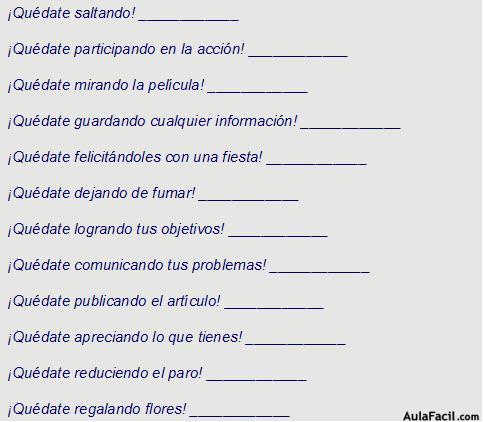Click the blank after "regalando flores!"
The image size is (483, 422).
[x=239, y=413]
